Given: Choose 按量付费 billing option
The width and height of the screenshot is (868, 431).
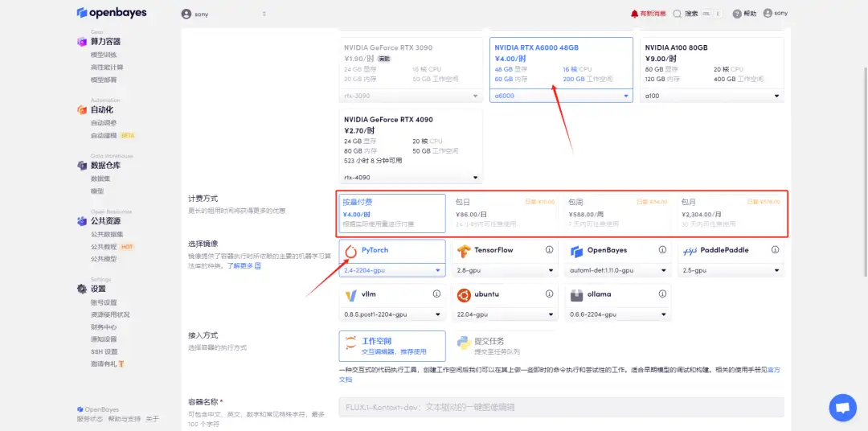Looking at the screenshot, I should click(x=392, y=213).
